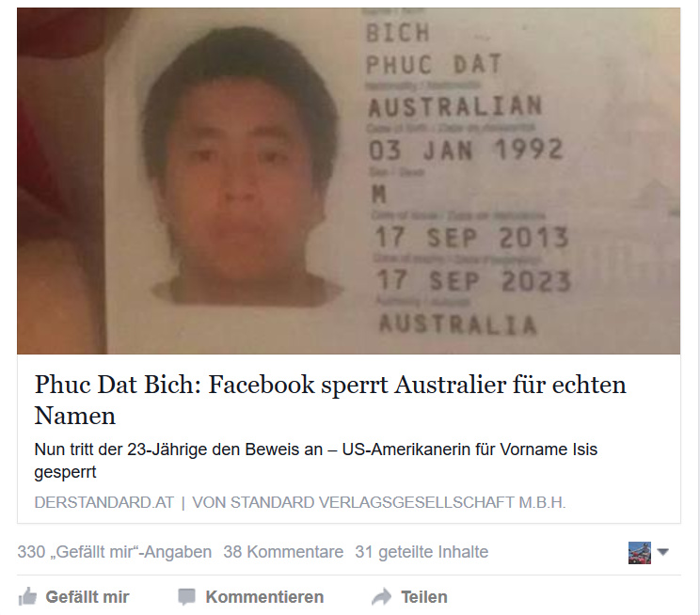
Task: Share the post using 'Teilen'
Action: pyautogui.click(x=424, y=597)
